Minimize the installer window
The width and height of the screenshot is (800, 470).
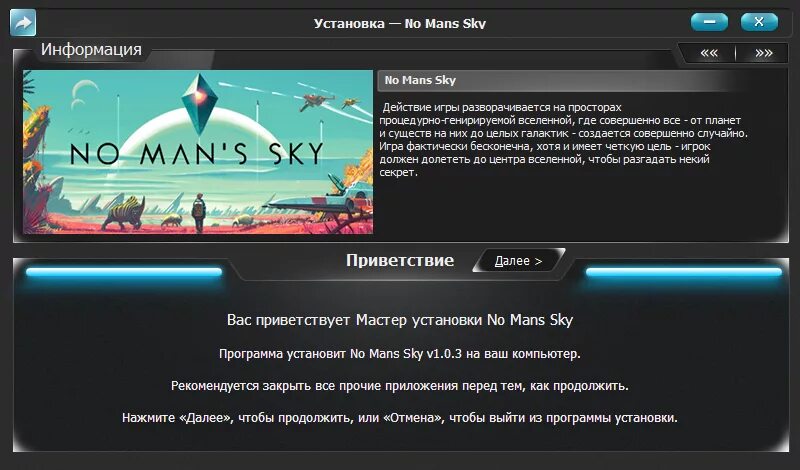(x=709, y=22)
